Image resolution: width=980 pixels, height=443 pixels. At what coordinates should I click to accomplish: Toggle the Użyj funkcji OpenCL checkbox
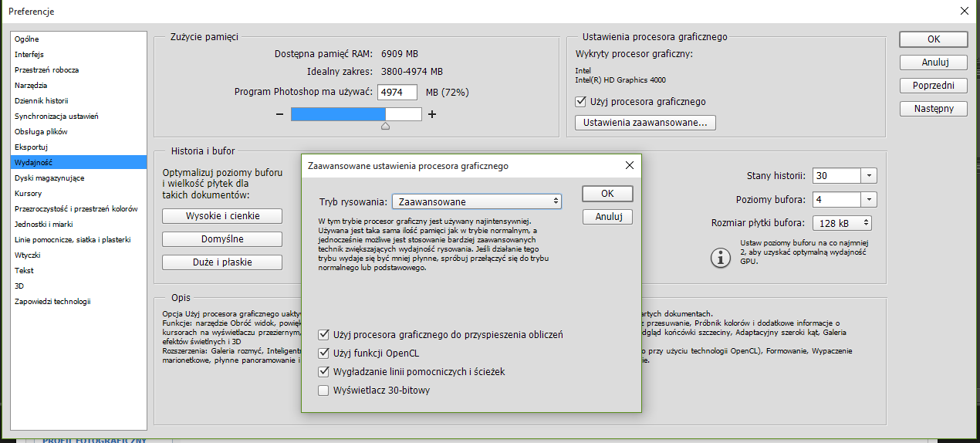coord(324,353)
